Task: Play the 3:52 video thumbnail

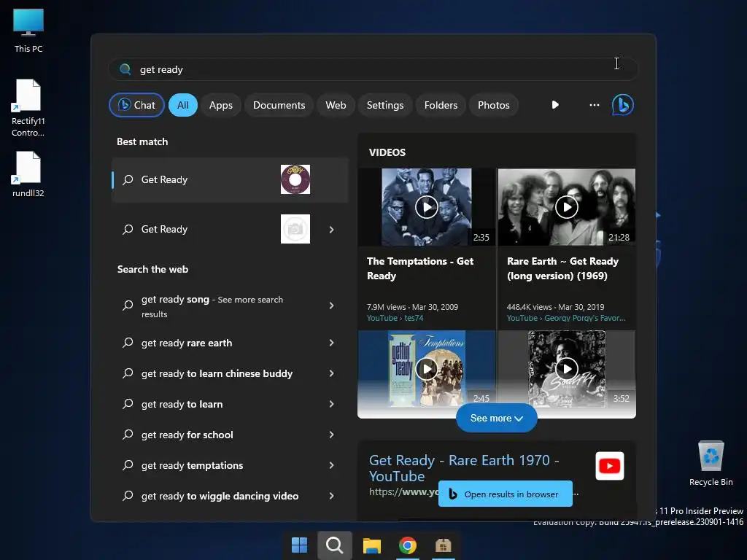Action: [x=566, y=368]
